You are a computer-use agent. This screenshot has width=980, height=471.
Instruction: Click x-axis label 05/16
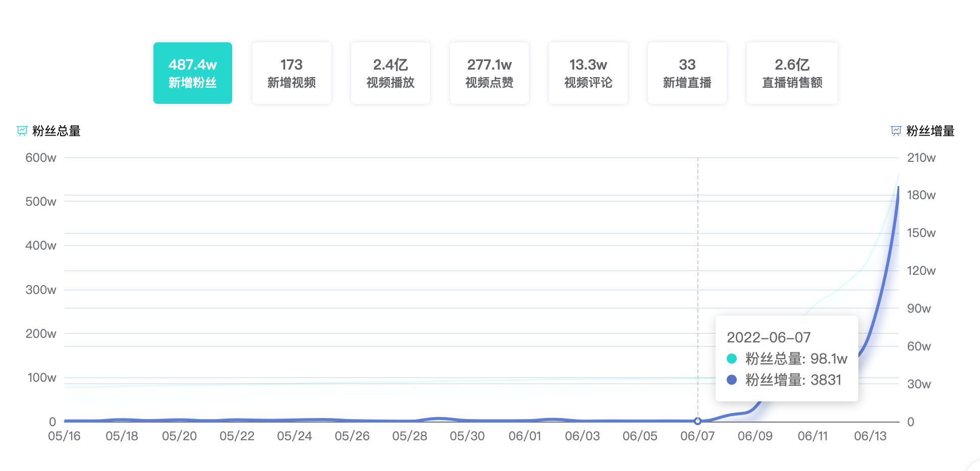[64, 436]
